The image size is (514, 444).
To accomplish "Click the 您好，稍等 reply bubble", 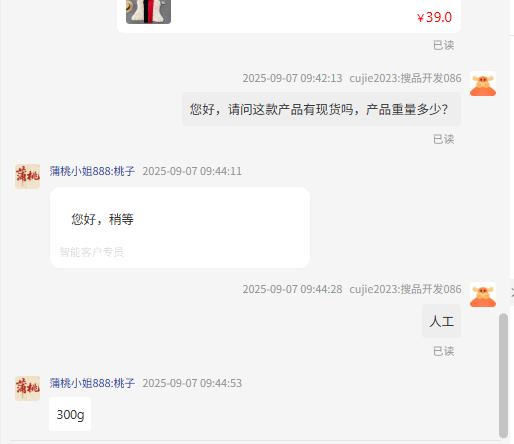I will coord(180,227).
